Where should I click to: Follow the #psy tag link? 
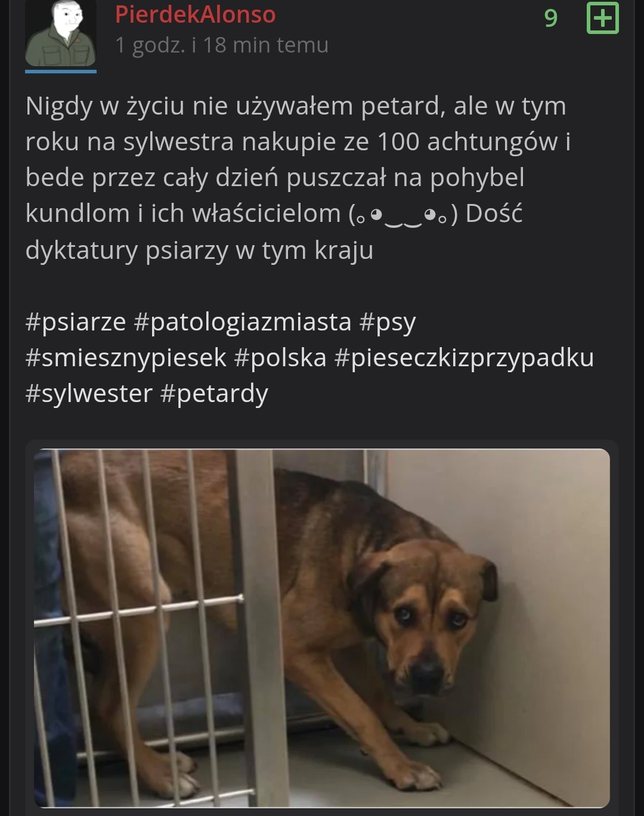(x=388, y=322)
